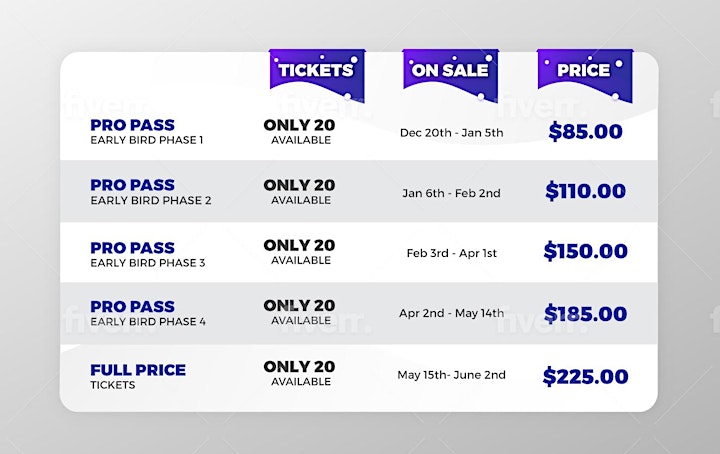Select the Full Price Tickets title
Screen dimensions: 720x454
[x=138, y=377]
